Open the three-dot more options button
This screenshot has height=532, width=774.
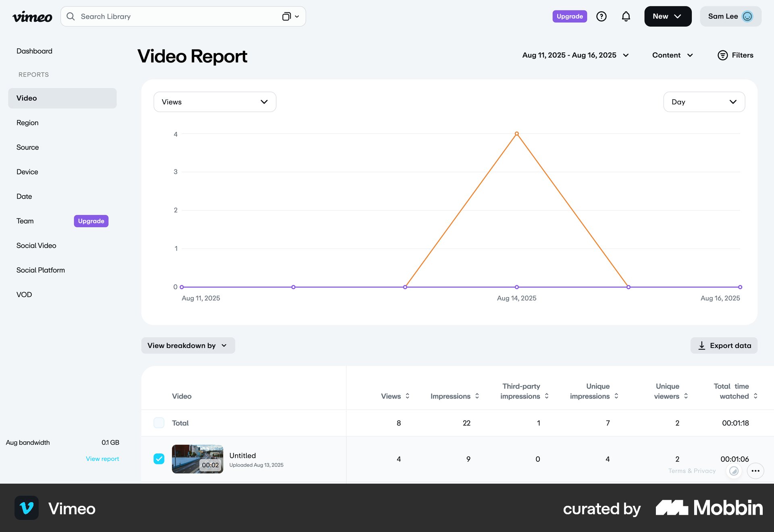point(755,471)
